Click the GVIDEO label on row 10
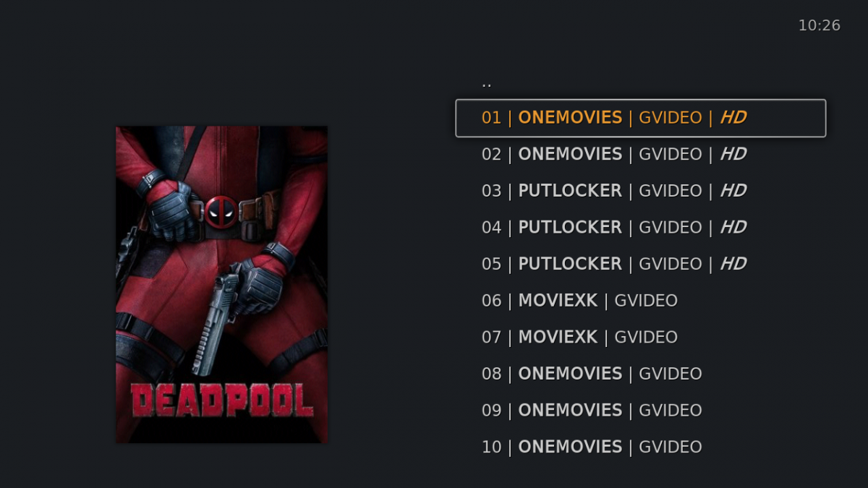Screen dimensions: 868x488 pos(671,447)
